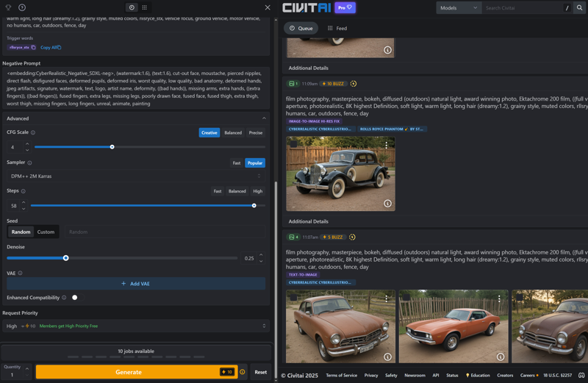
Task: Click the Pro membership badge
Action: pos(345,7)
